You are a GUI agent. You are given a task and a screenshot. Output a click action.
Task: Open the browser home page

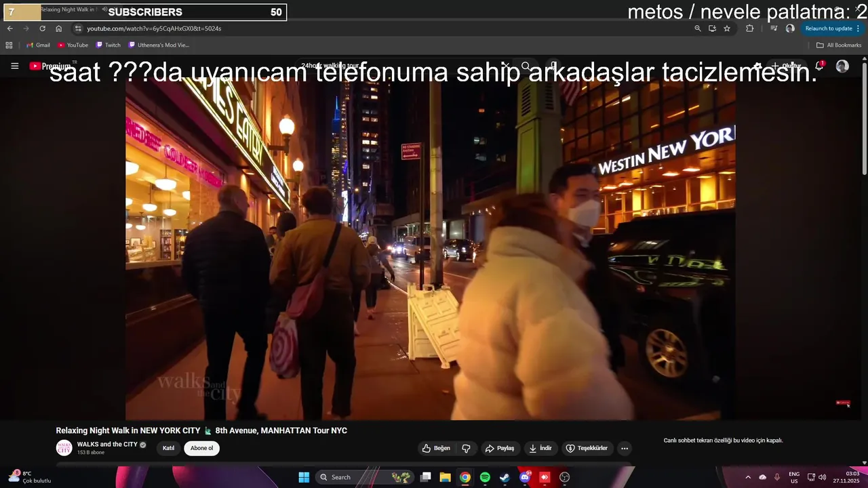point(58,28)
